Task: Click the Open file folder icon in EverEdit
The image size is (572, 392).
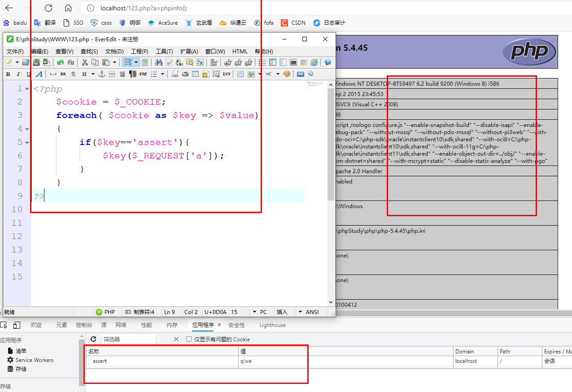Action: click(26, 62)
